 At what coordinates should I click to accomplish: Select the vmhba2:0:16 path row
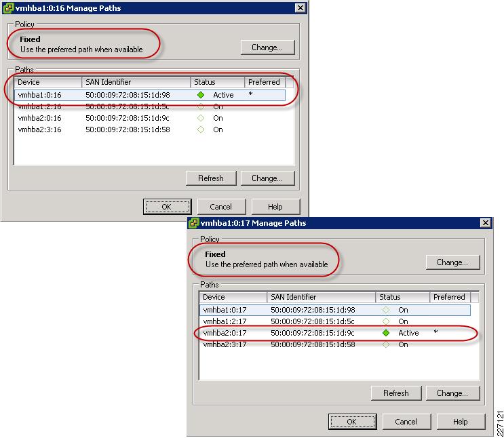pyautogui.click(x=150, y=118)
